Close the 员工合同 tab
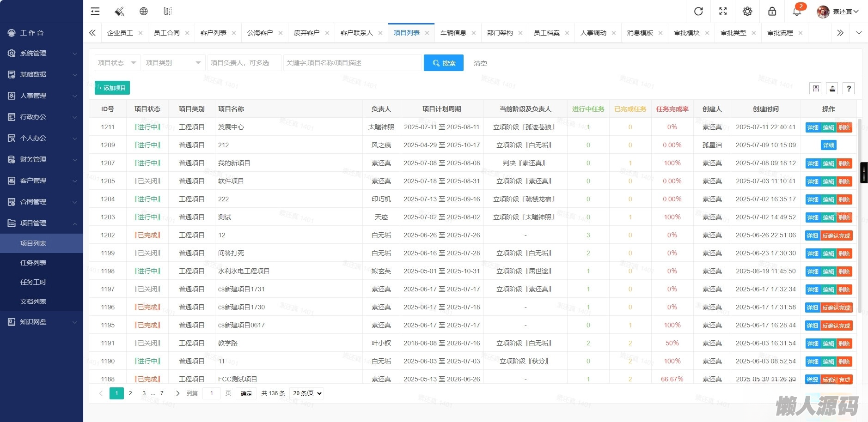868x422 pixels. 187,33
